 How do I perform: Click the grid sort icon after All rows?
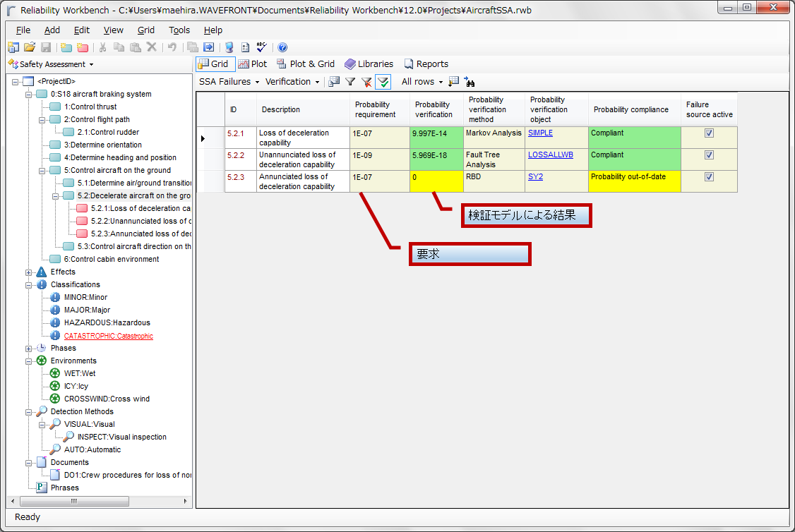pyautogui.click(x=454, y=82)
